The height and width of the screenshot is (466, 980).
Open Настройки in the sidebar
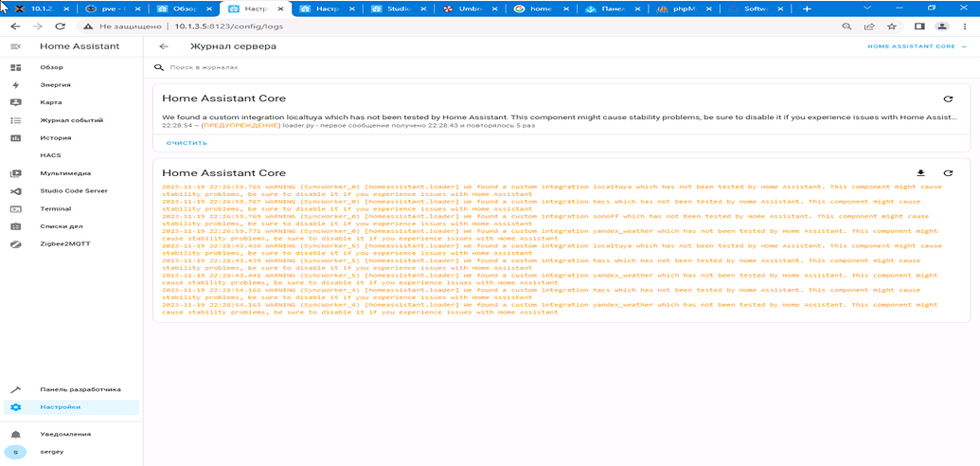(71, 407)
